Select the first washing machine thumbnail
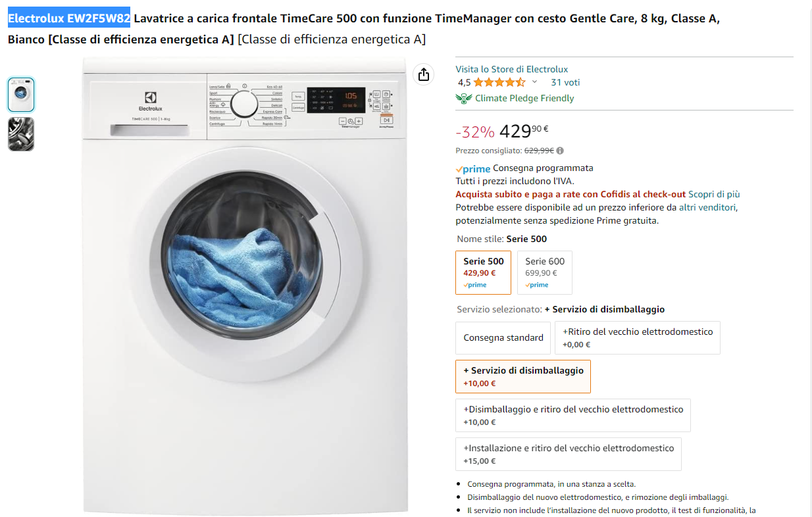 tap(21, 95)
